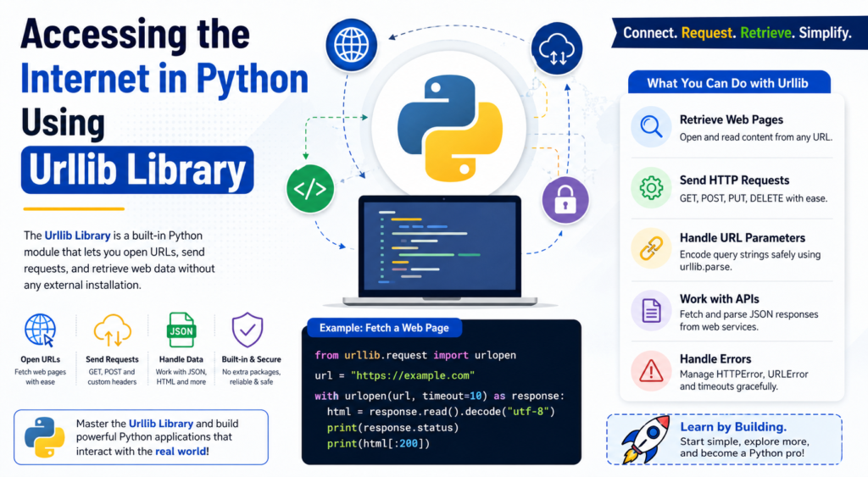Click the 'with urlopen(url, timeout=10)' code line
This screenshot has width=868, height=477.
(x=440, y=396)
